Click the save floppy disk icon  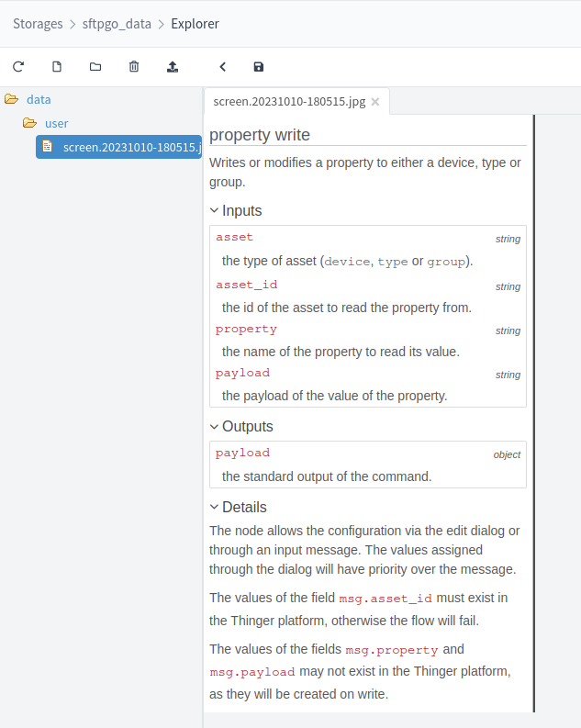pos(258,67)
